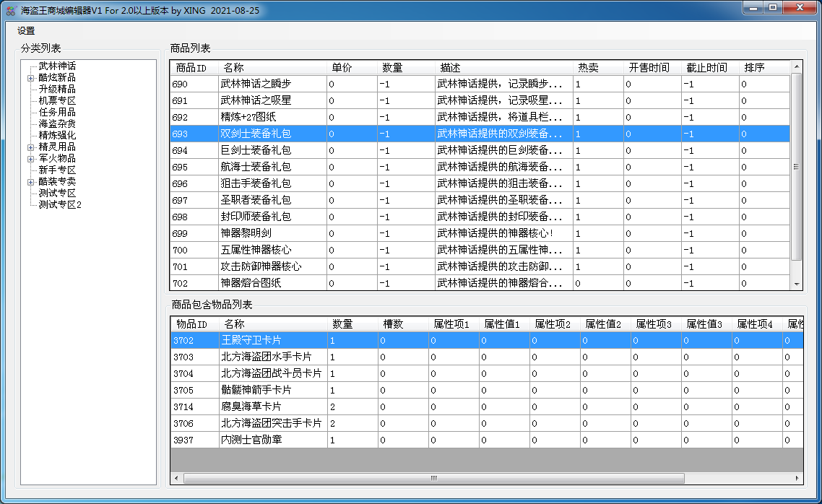The height and width of the screenshot is (504, 822).
Task: Select 机票专区 category
Action: click(57, 100)
